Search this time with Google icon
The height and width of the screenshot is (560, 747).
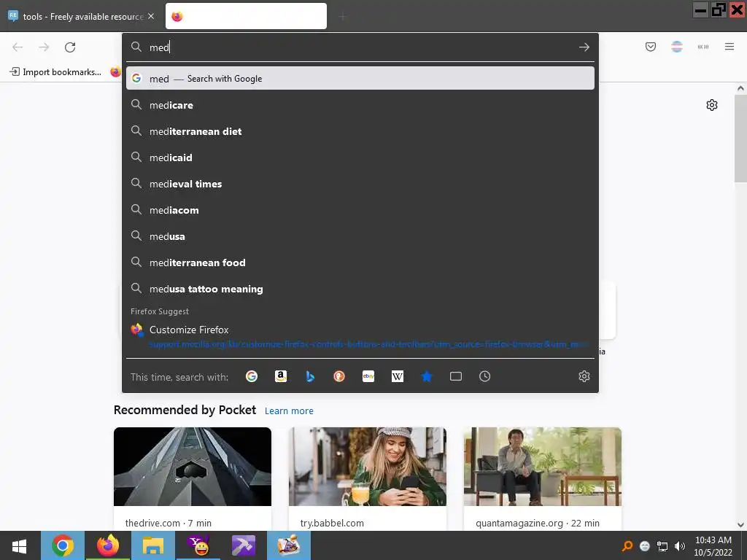[x=252, y=377]
